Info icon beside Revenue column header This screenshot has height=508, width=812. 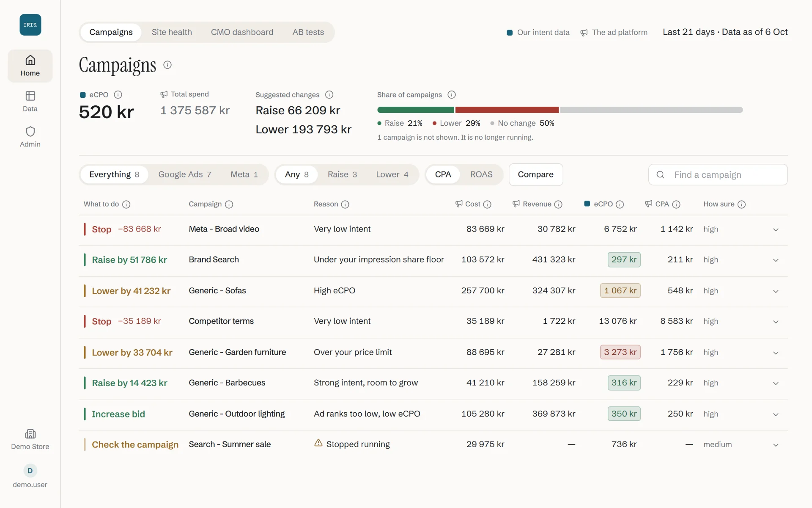tap(558, 204)
